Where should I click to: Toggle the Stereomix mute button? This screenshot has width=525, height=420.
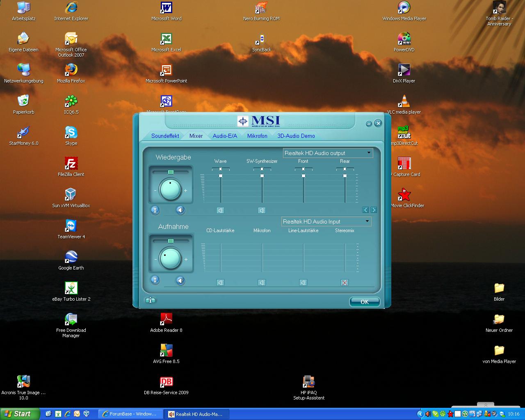(x=345, y=283)
